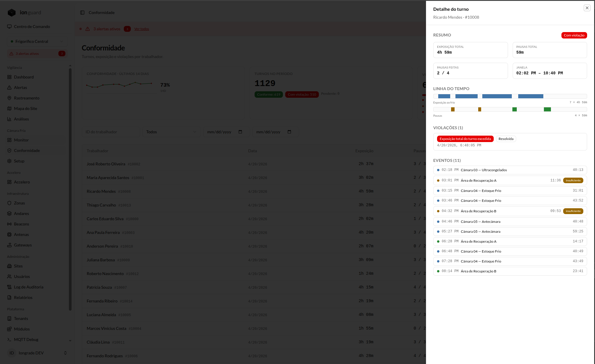The height and width of the screenshot is (364, 595).
Task: Open the Todos status filter dropdown
Action: click(171, 132)
